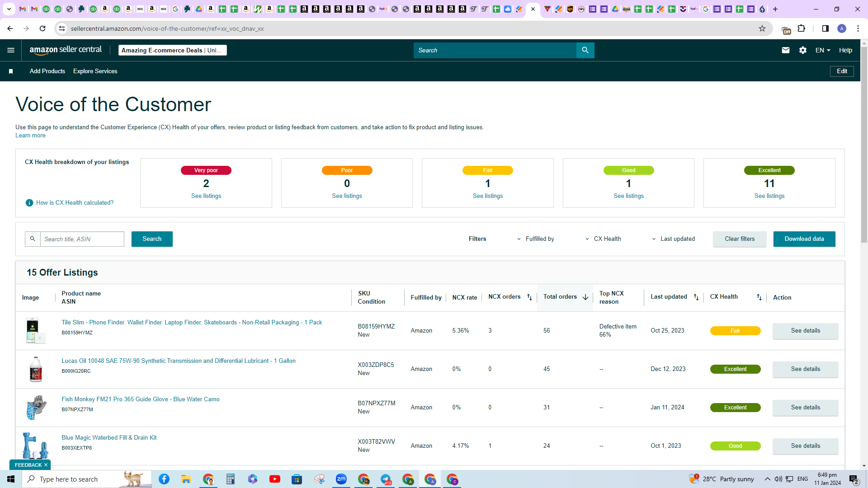
Task: Open Windows notification center icon
Action: (854, 479)
